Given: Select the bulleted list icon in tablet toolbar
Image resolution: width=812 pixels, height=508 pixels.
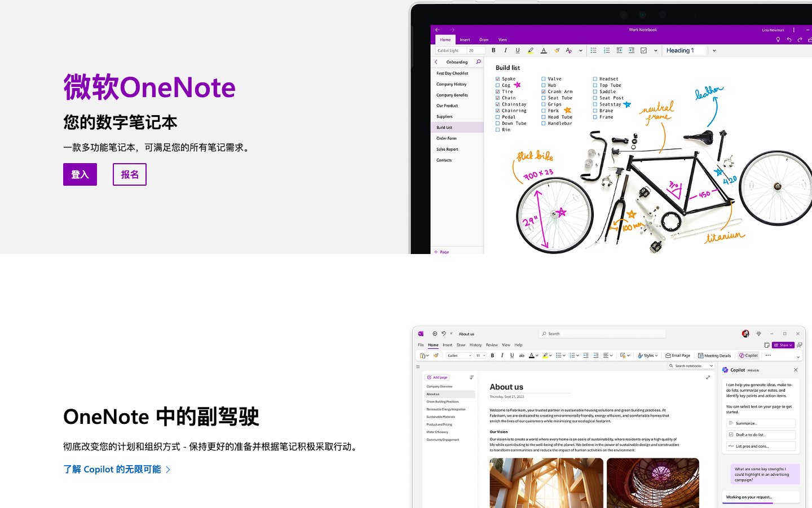Looking at the screenshot, I should click(x=593, y=50).
